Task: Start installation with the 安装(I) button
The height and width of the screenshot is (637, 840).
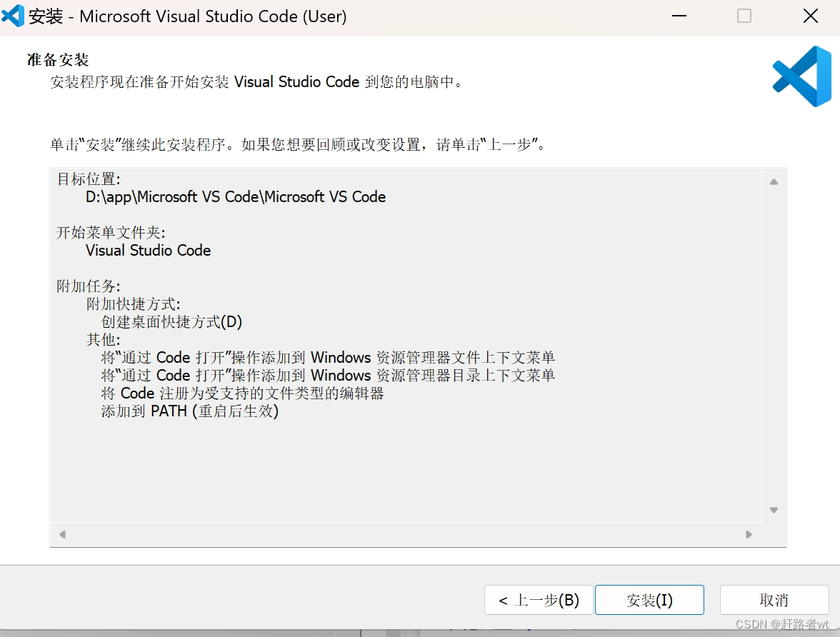Action: click(x=649, y=600)
